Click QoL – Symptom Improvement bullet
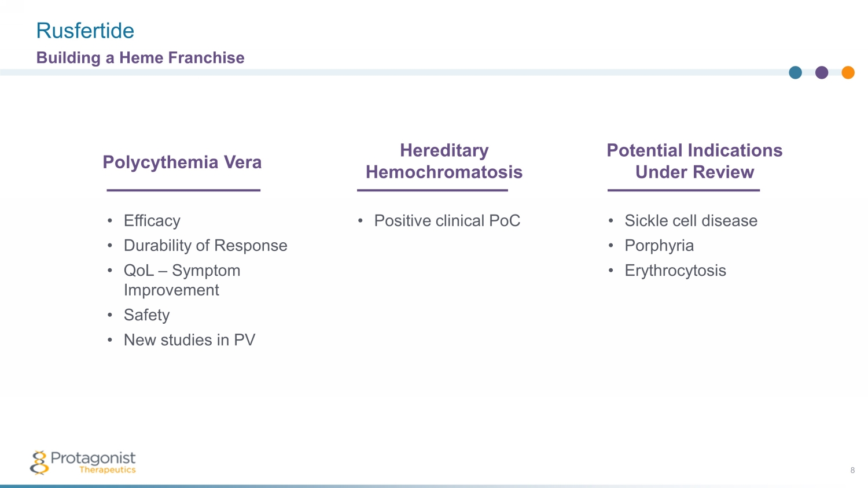The height and width of the screenshot is (488, 868). [182, 280]
